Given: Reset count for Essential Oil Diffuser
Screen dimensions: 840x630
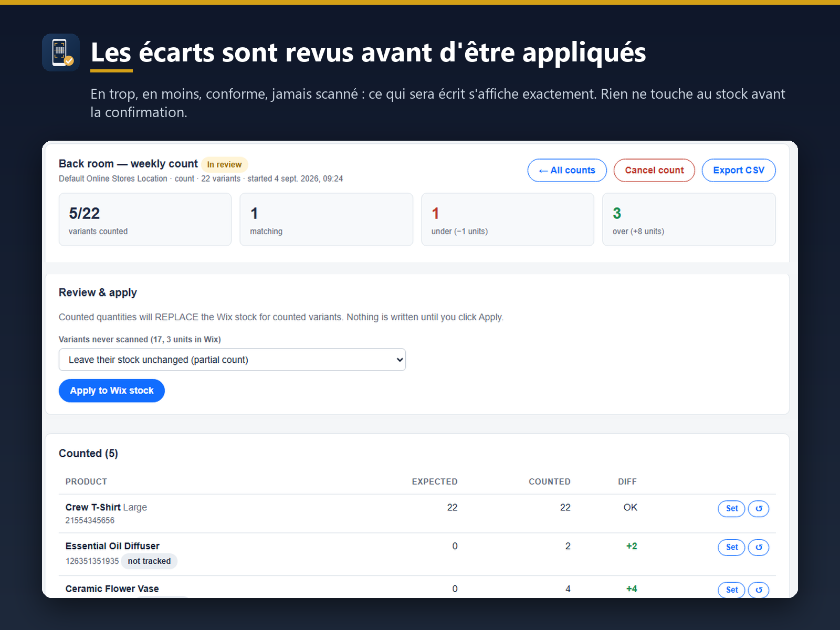Looking at the screenshot, I should [759, 547].
